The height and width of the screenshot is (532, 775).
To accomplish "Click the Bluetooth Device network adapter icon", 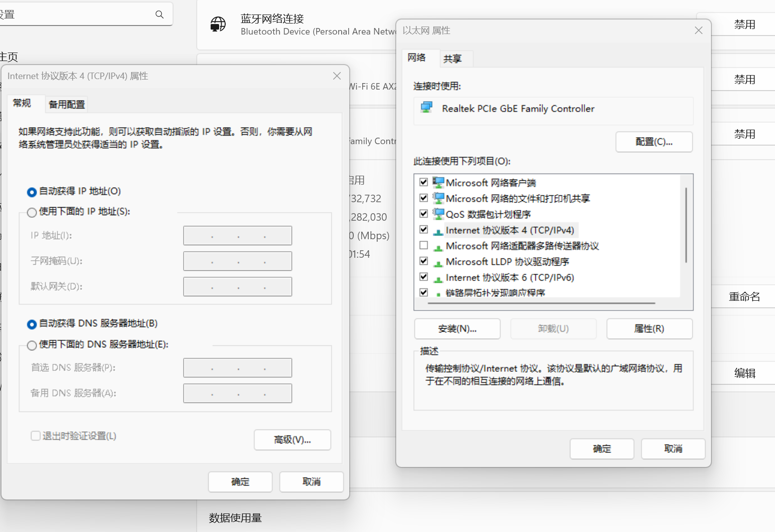I will point(218,24).
